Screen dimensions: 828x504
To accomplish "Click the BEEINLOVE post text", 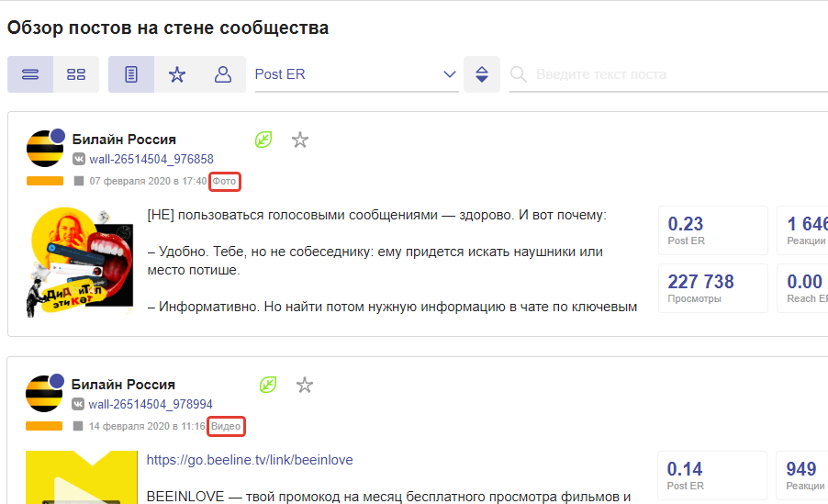I will tap(388, 497).
